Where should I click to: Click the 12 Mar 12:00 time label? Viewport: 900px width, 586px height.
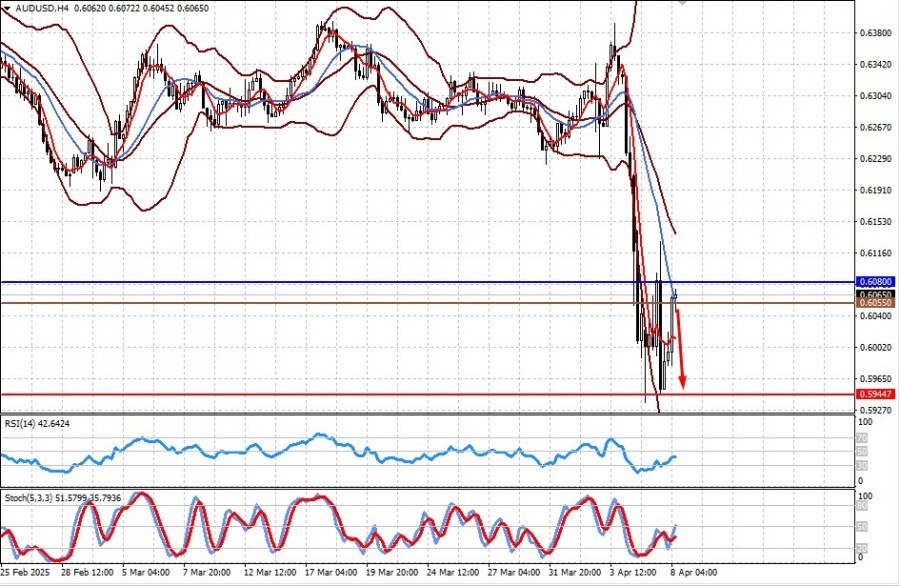(270, 573)
